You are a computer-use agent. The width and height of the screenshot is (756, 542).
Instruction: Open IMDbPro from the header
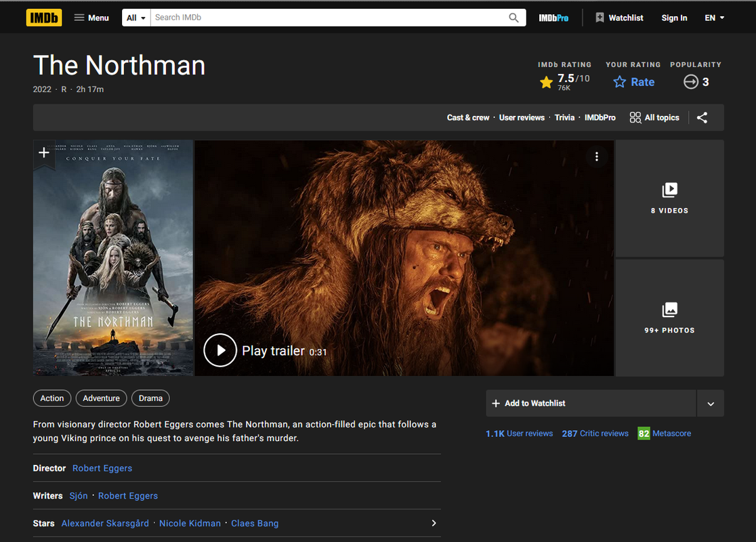click(553, 18)
